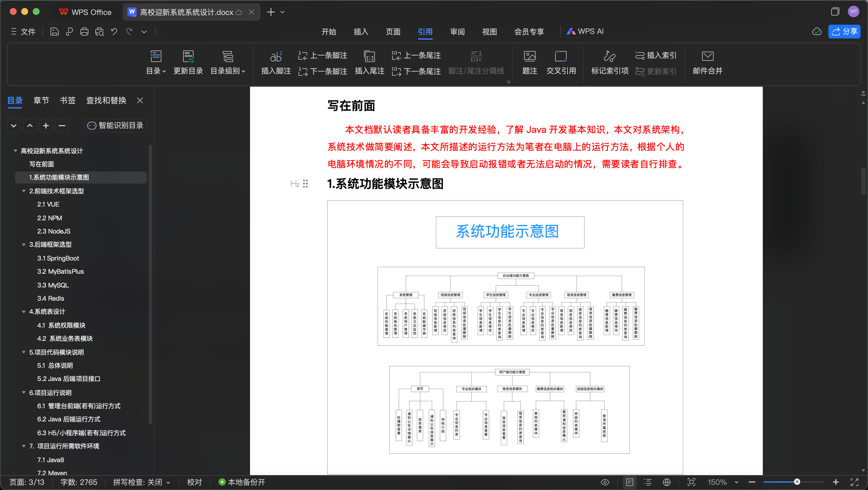Viewport: 868px width, 490px height.
Task: Click 题注 (caption) icon
Action: coord(530,63)
